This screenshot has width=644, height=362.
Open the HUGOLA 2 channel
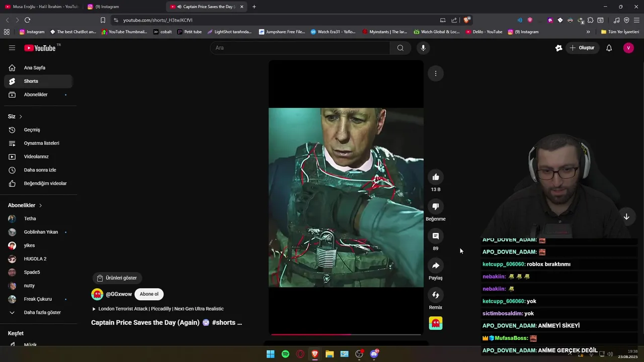(38, 259)
